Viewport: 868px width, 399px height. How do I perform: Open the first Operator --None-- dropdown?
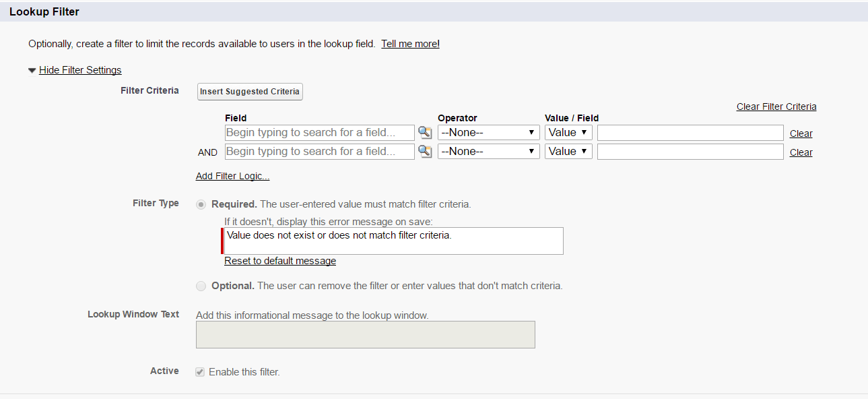click(x=488, y=132)
